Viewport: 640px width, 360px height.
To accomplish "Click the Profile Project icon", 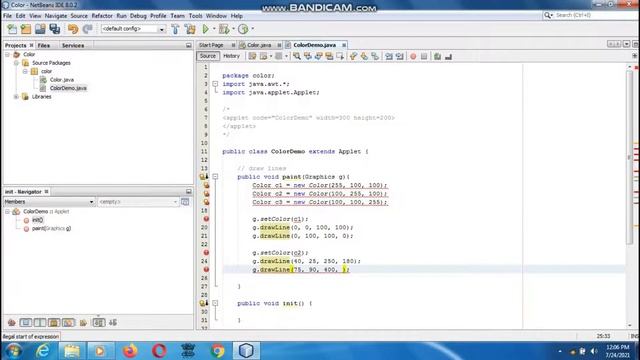I will (243, 29).
